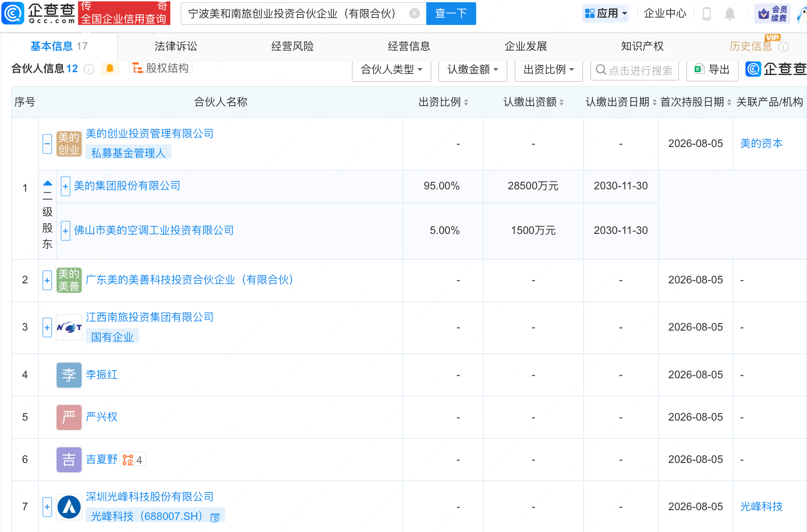This screenshot has height=532, width=807.
Task: Click the 深圳光峰科技 company logo
Action: (x=69, y=507)
